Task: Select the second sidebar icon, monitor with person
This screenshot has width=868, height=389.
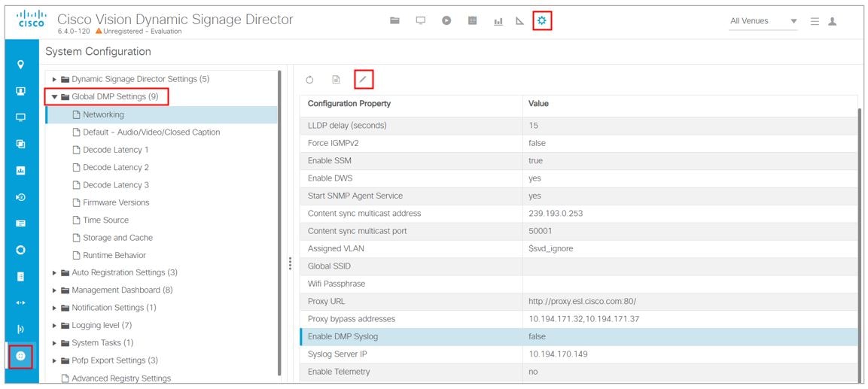Action: (x=21, y=91)
